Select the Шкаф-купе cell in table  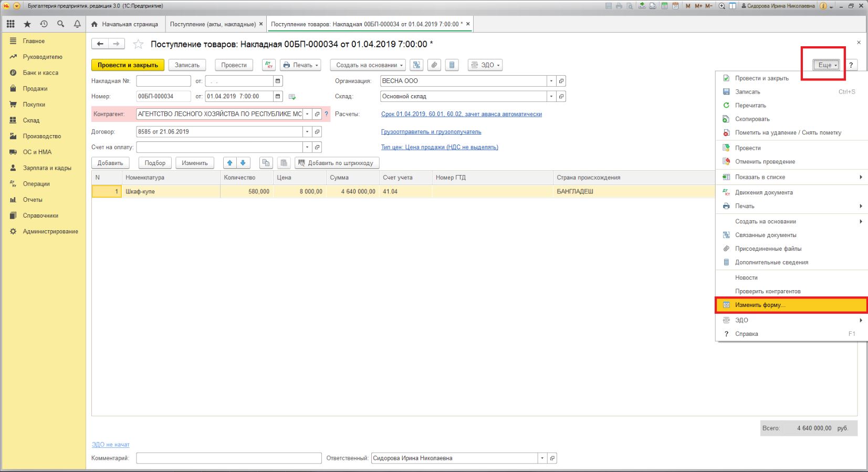pyautogui.click(x=171, y=192)
